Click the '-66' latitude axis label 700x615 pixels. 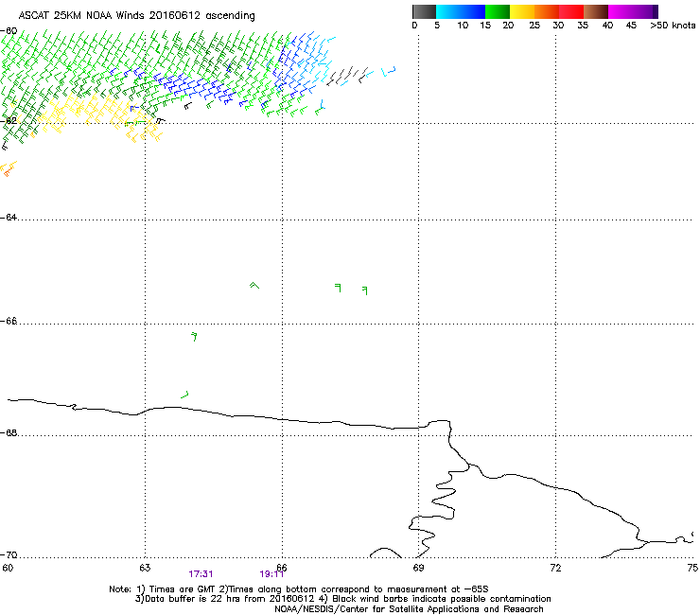coord(9,321)
